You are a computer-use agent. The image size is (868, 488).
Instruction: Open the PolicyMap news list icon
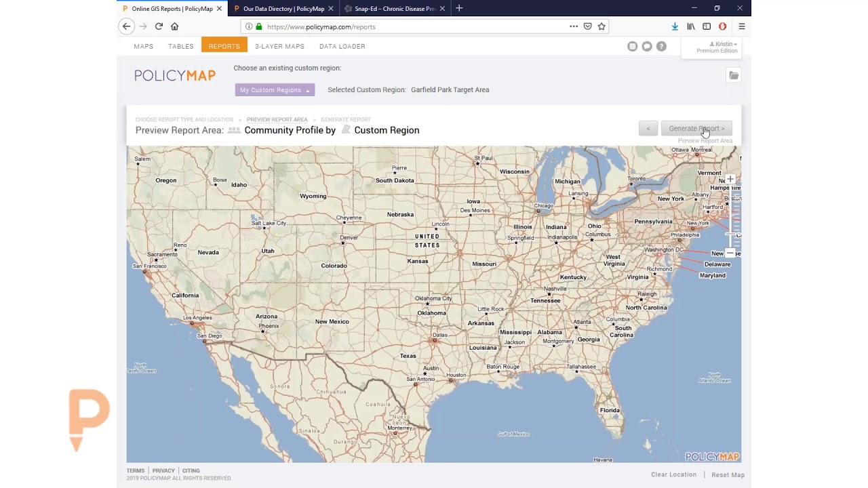pos(633,46)
